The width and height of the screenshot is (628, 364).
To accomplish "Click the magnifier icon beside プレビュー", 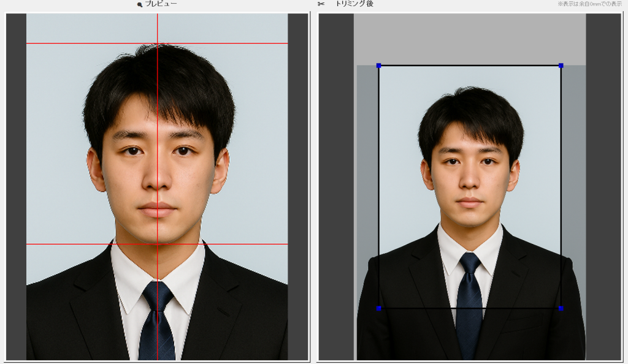I will click(x=140, y=4).
